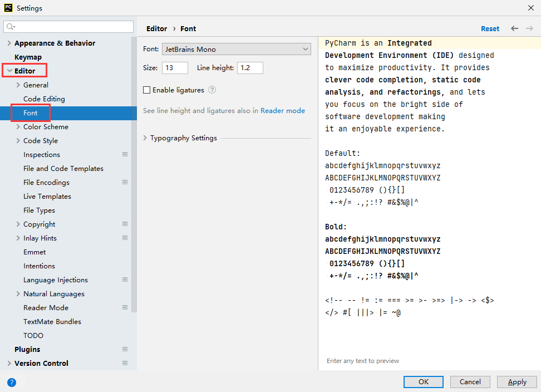This screenshot has width=541, height=392.
Task: Click project-level icon beside Inspections
Action: (x=125, y=154)
